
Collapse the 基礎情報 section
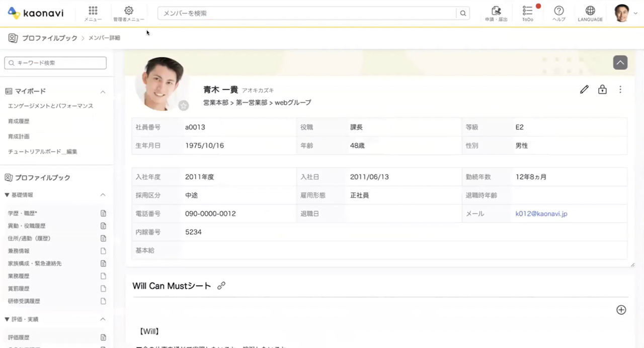(103, 195)
